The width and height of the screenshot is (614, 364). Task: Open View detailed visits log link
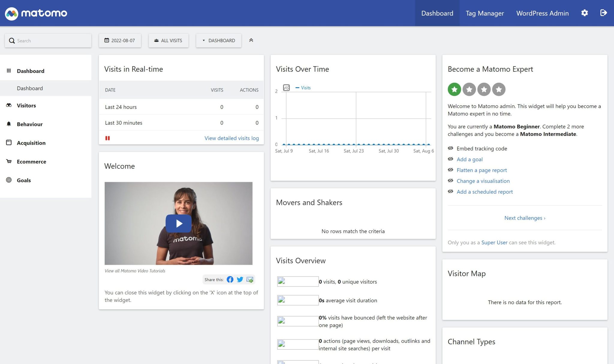(231, 138)
